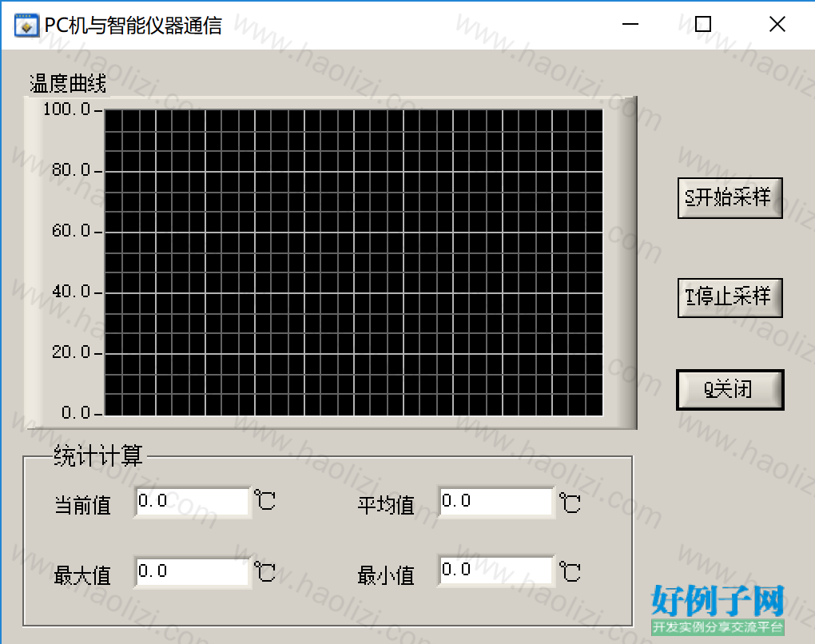Click the ℃ unit next to 最大值
The width and height of the screenshot is (815, 644).
click(265, 572)
